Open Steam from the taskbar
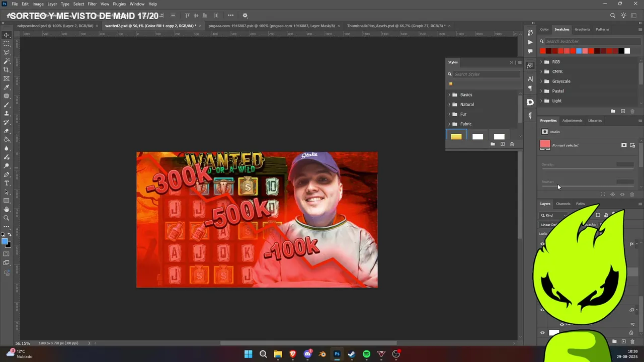 352,354
